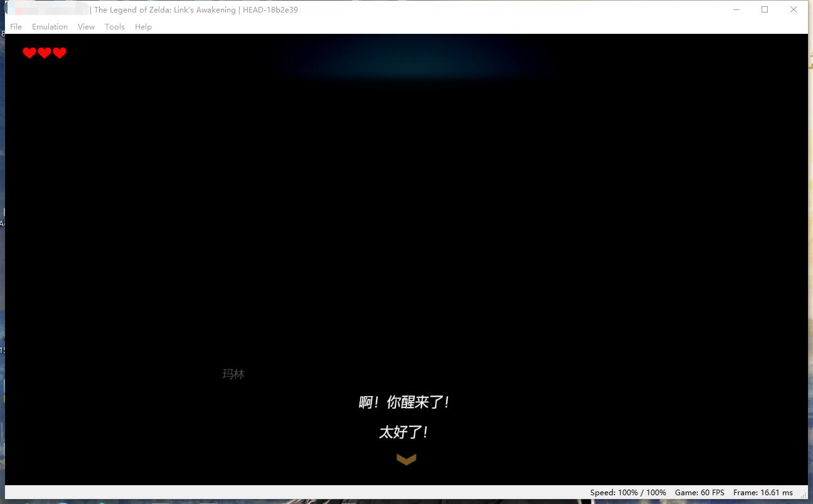Open the View menu
The height and width of the screenshot is (504, 813).
tap(86, 26)
